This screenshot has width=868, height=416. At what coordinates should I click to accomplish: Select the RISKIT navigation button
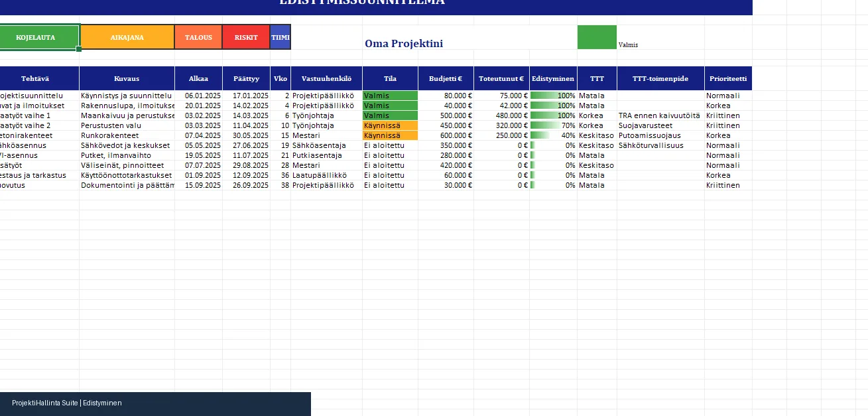pyautogui.click(x=246, y=37)
